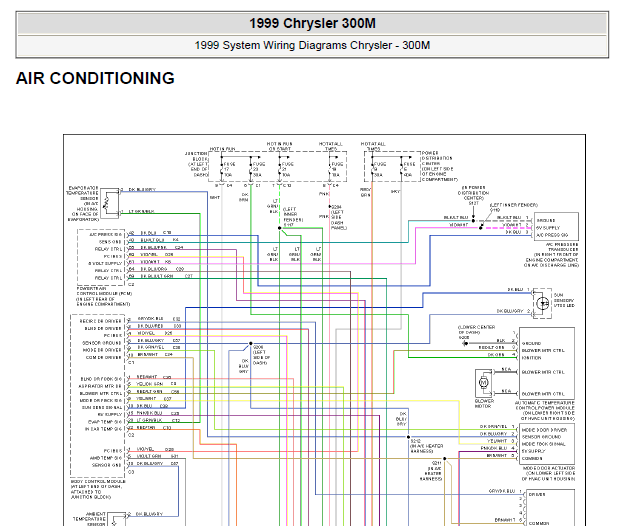Click 'FUSE 17 10A' in the junction block
The image size is (618, 526).
(229, 169)
